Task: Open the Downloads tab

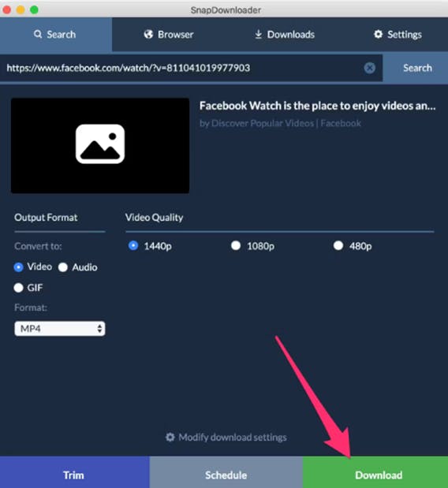Action: click(x=285, y=35)
